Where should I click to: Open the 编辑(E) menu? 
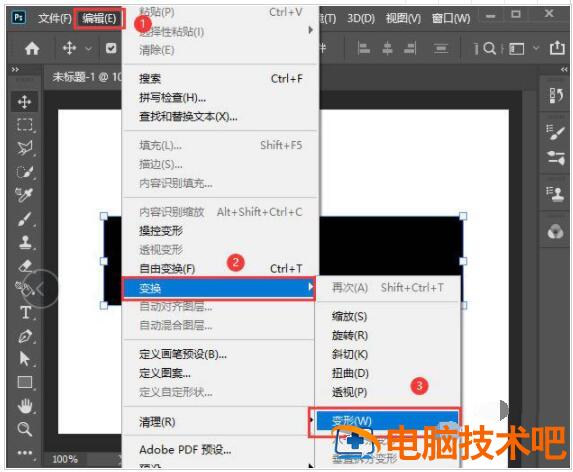(99, 18)
